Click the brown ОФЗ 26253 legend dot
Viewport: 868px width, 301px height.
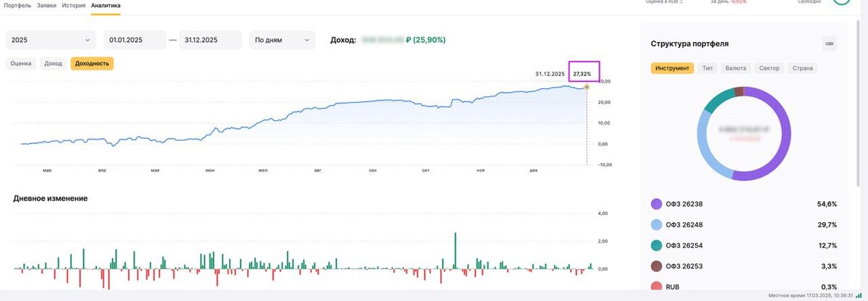tap(657, 266)
